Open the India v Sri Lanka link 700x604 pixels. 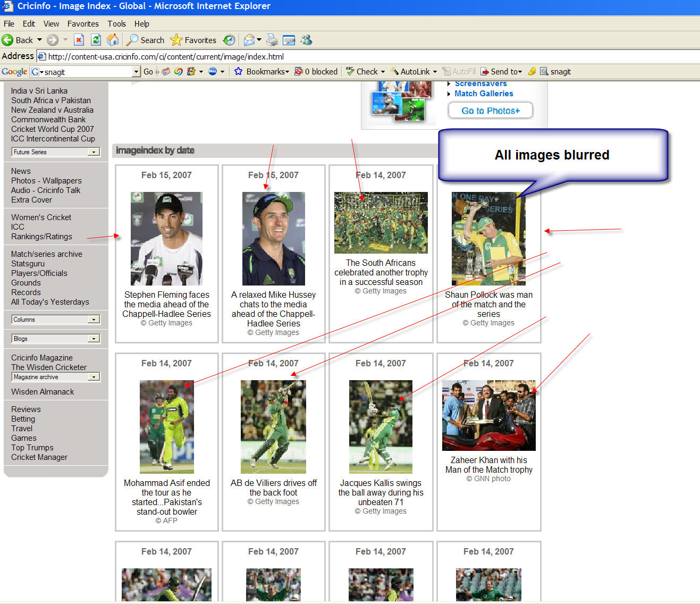pos(39,91)
